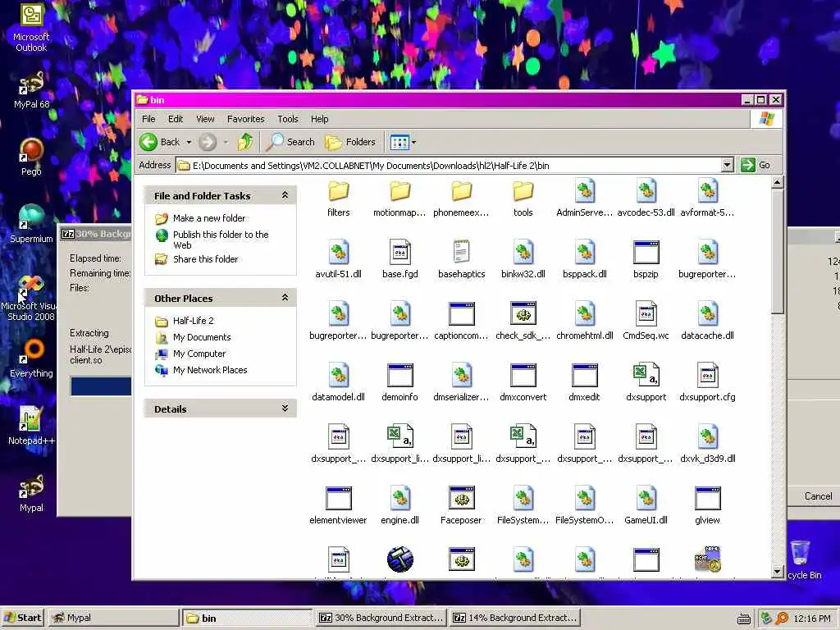This screenshot has height=630, width=840.
Task: Select the dmxedit executable
Action: point(584,383)
